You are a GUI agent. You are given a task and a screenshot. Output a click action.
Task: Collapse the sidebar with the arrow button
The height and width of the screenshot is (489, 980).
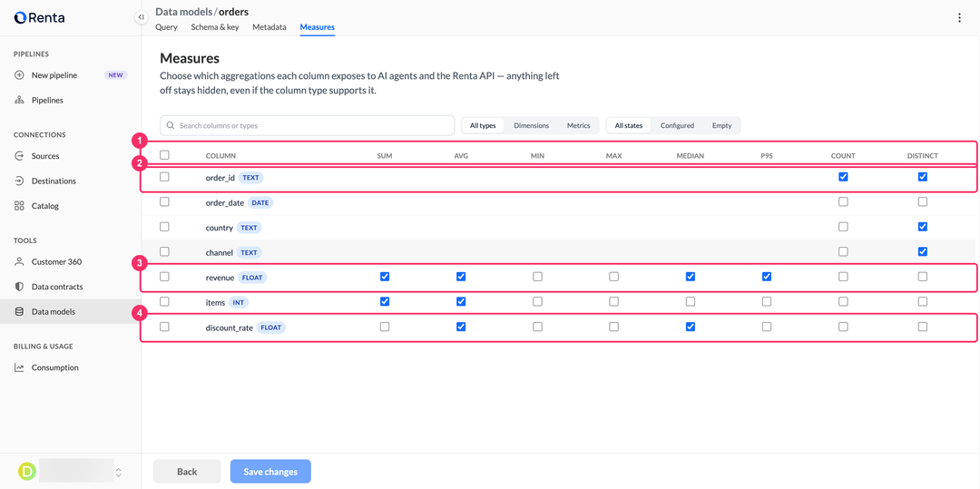point(142,17)
